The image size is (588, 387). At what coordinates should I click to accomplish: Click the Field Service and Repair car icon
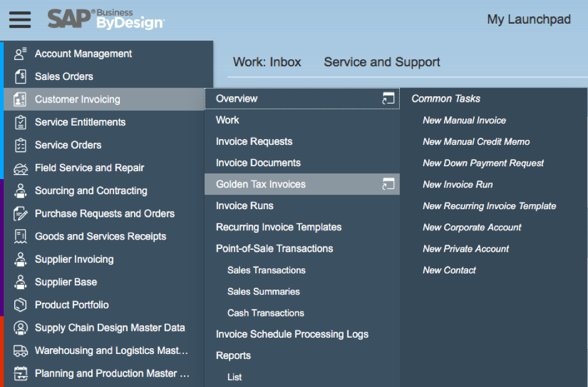20,169
